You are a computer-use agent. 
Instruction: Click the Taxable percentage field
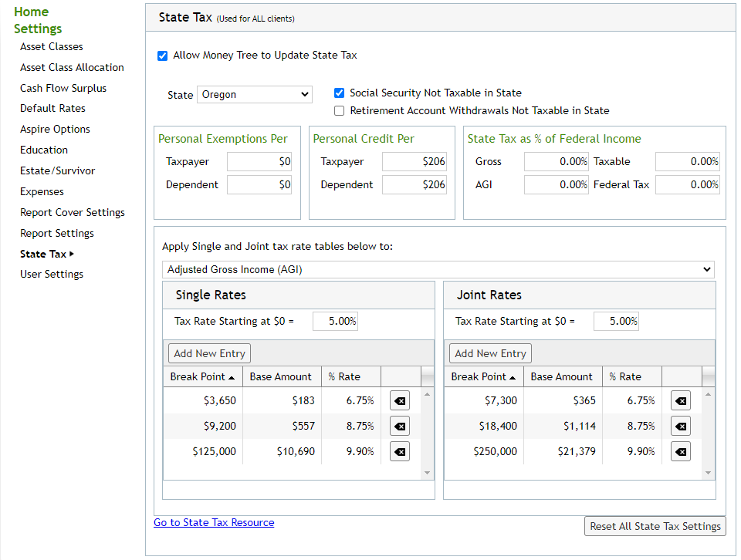tap(688, 161)
